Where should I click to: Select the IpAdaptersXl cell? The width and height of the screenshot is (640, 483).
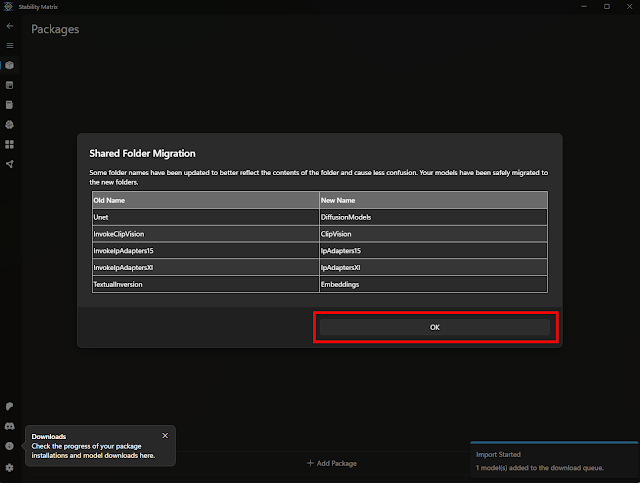click(433, 267)
